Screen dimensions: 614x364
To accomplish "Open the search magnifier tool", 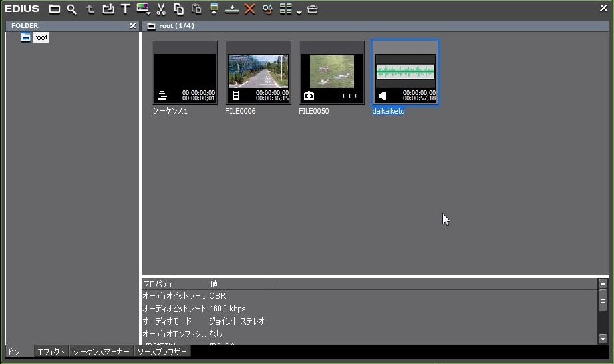I will pos(71,9).
